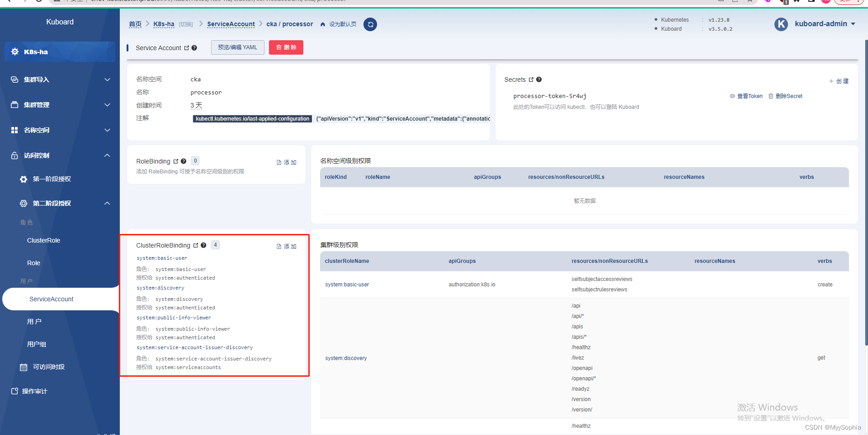Click the ServiceAccount breadcrumb link

231,24
